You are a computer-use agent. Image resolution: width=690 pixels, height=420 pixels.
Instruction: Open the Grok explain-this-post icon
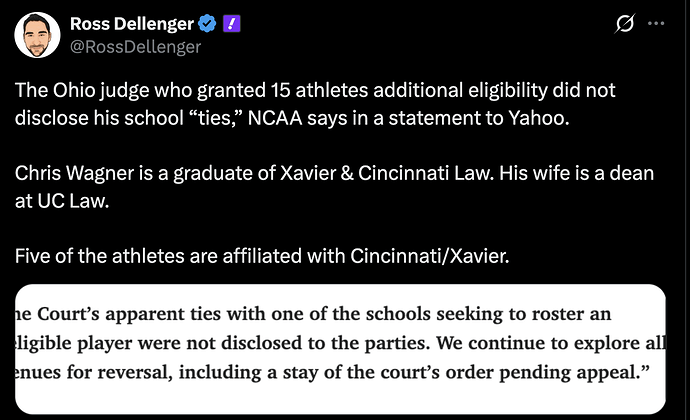(x=624, y=23)
